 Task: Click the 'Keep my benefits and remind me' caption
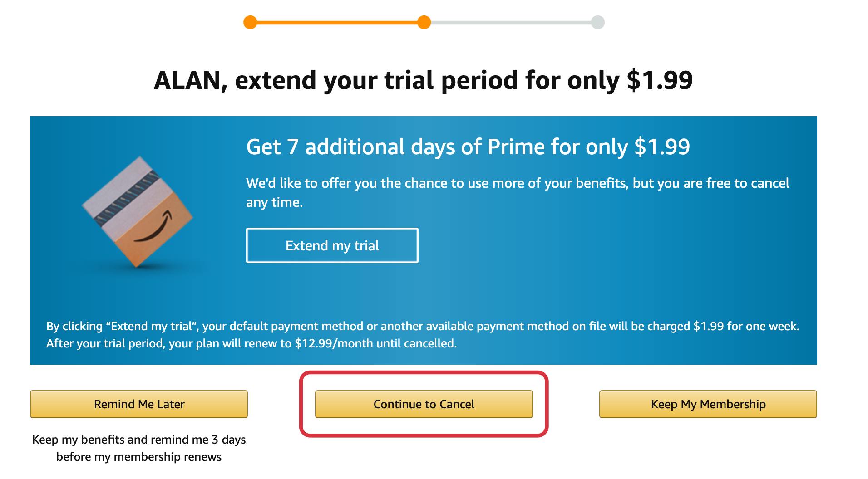click(139, 448)
